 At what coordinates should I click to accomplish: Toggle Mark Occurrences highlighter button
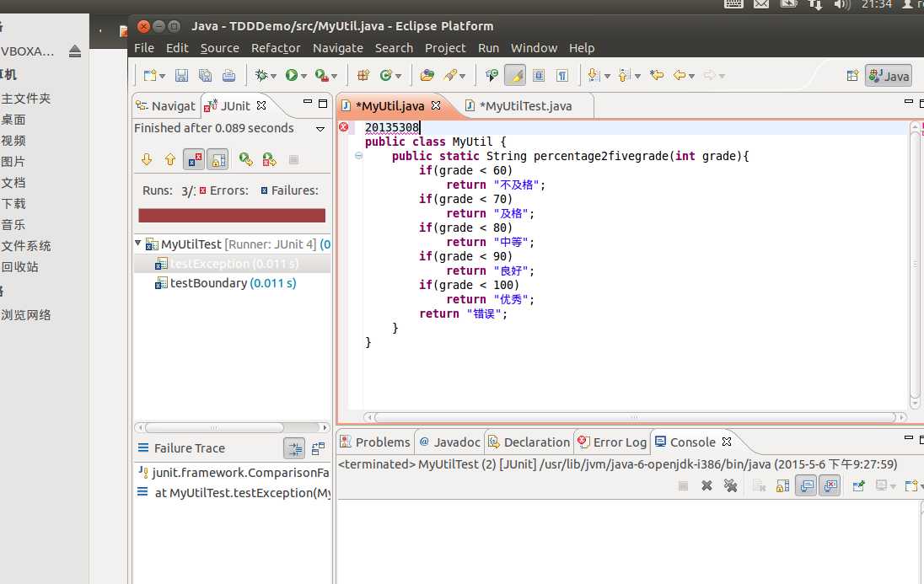[x=515, y=76]
